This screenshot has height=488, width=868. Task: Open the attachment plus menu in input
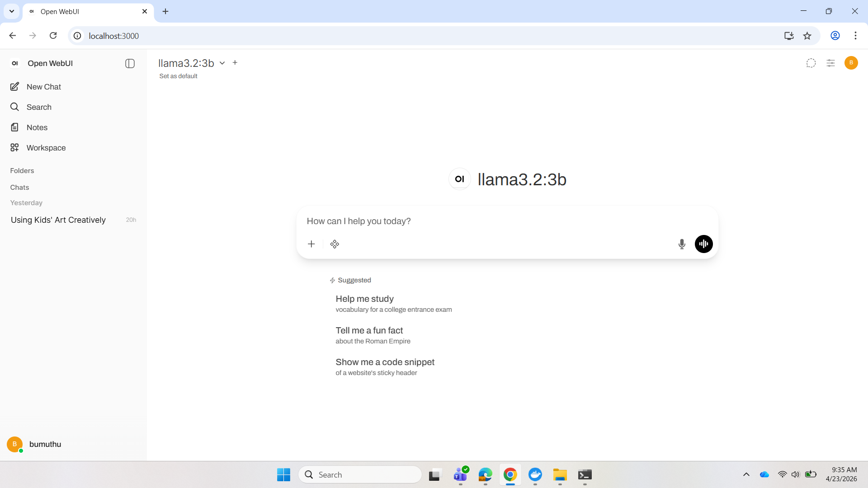pyautogui.click(x=311, y=244)
